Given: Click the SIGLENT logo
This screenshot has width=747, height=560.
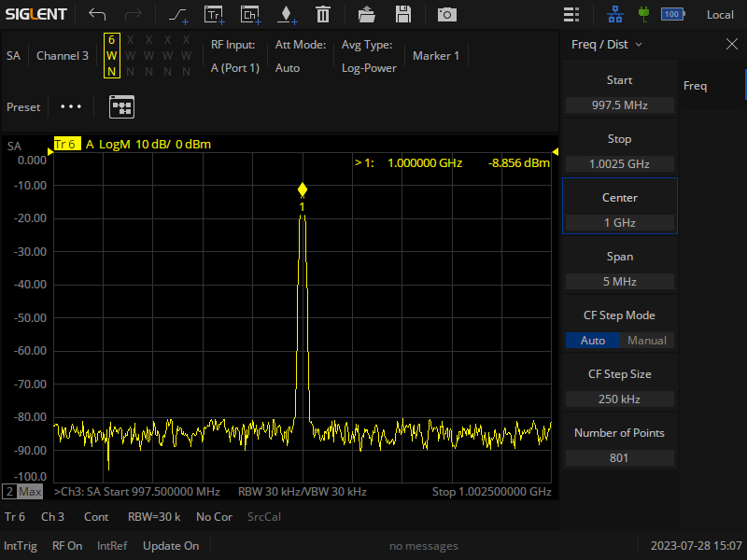Looking at the screenshot, I should click(x=36, y=14).
